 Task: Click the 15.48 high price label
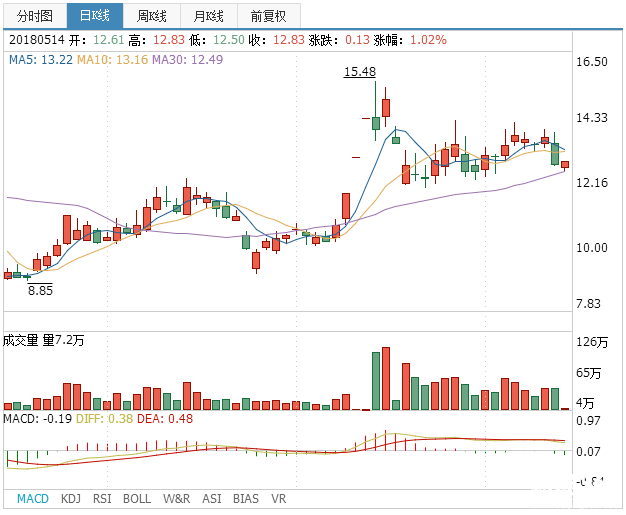click(x=360, y=72)
